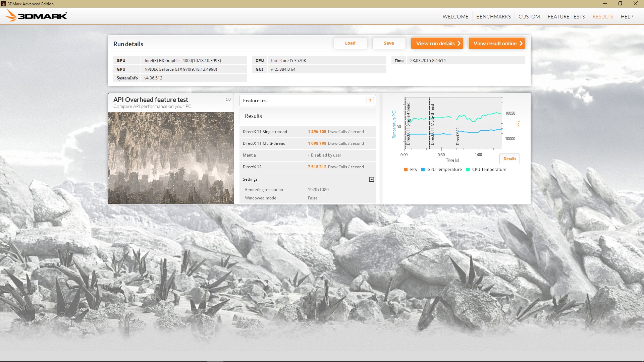Click the Load button
The image size is (644, 362).
[350, 43]
